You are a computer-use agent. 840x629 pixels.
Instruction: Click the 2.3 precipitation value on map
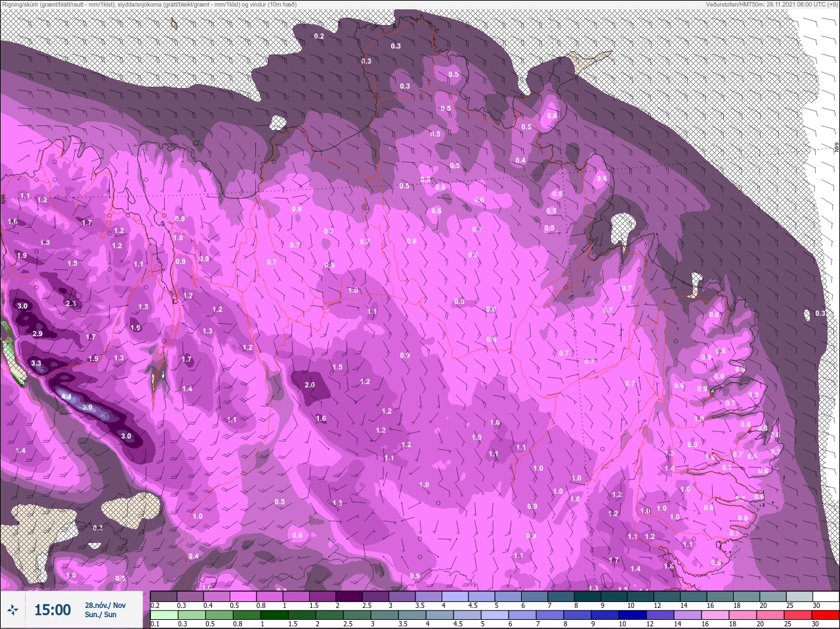72,303
